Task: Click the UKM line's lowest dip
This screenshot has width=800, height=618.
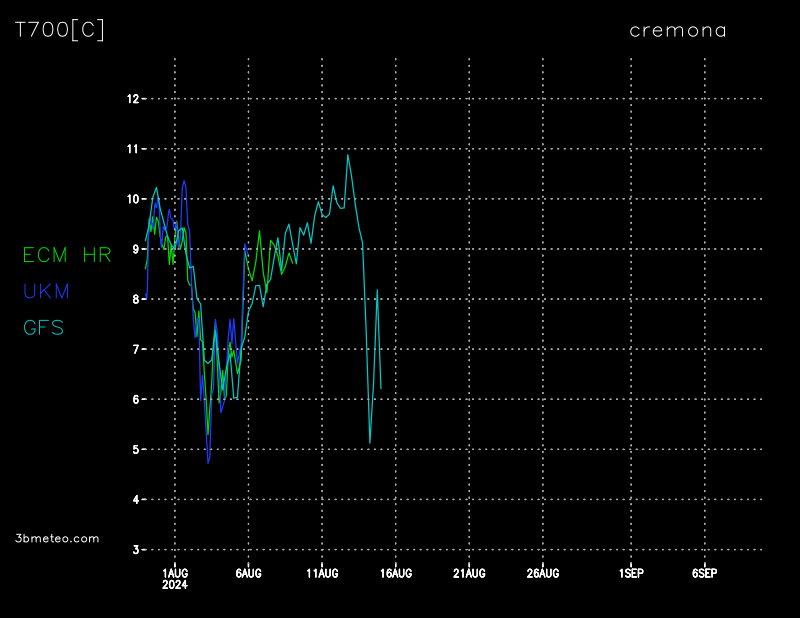Action: (x=208, y=462)
